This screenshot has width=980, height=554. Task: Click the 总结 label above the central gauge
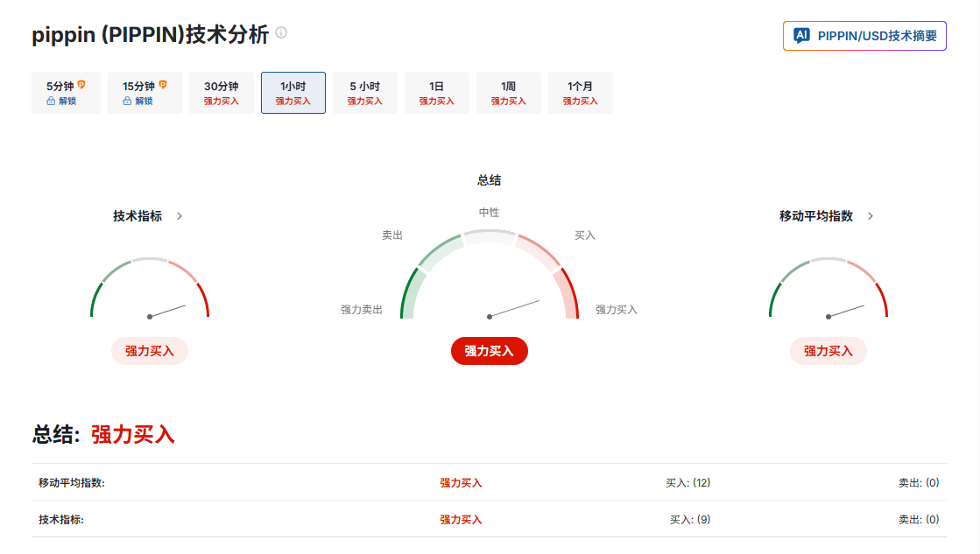pyautogui.click(x=490, y=180)
